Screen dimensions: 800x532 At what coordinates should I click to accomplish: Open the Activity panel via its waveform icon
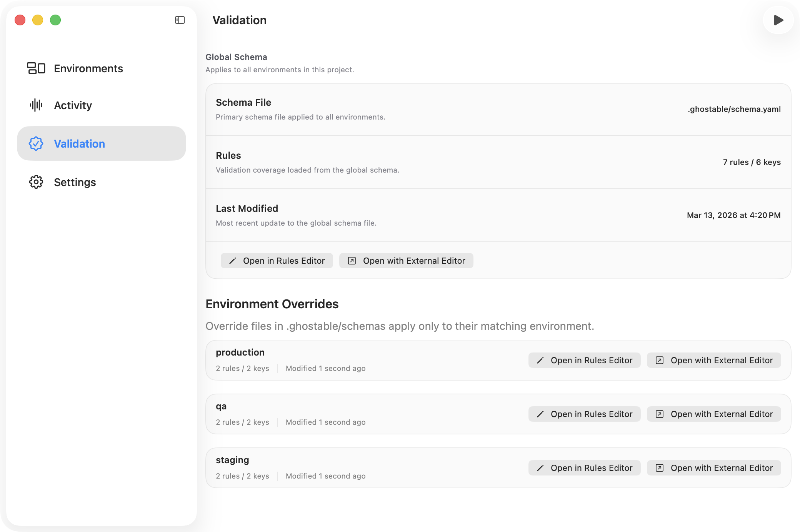[x=36, y=105]
